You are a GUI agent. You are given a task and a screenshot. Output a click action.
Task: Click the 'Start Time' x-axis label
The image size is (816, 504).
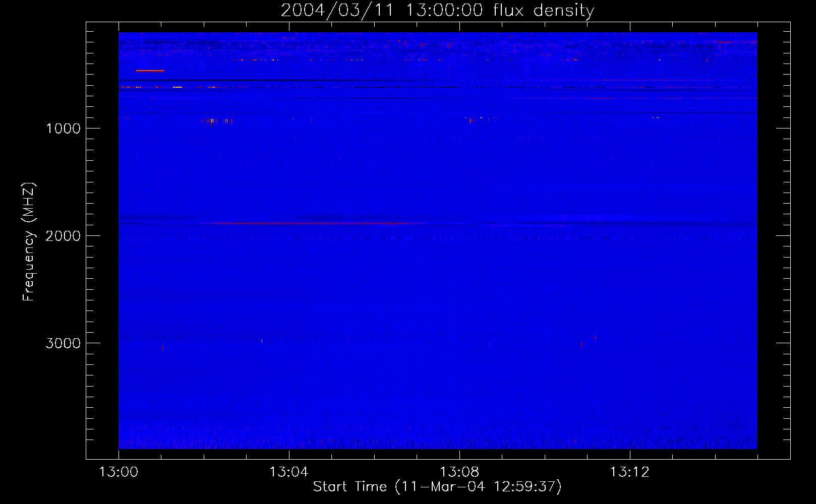(x=437, y=486)
